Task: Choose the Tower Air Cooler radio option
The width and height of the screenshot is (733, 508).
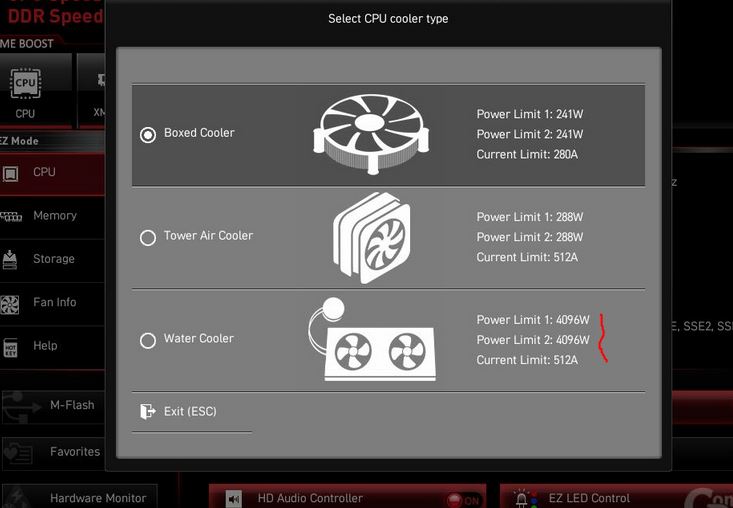Action: click(148, 238)
